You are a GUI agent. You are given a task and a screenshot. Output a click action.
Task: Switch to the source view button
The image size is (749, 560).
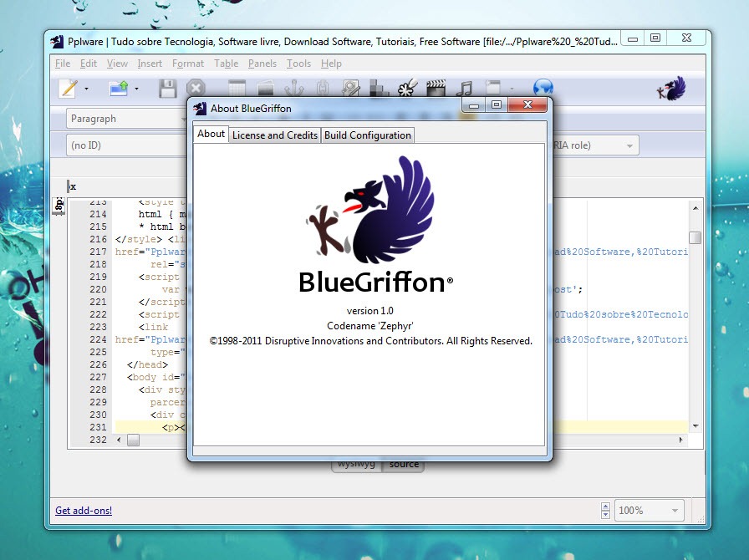pyautogui.click(x=404, y=466)
